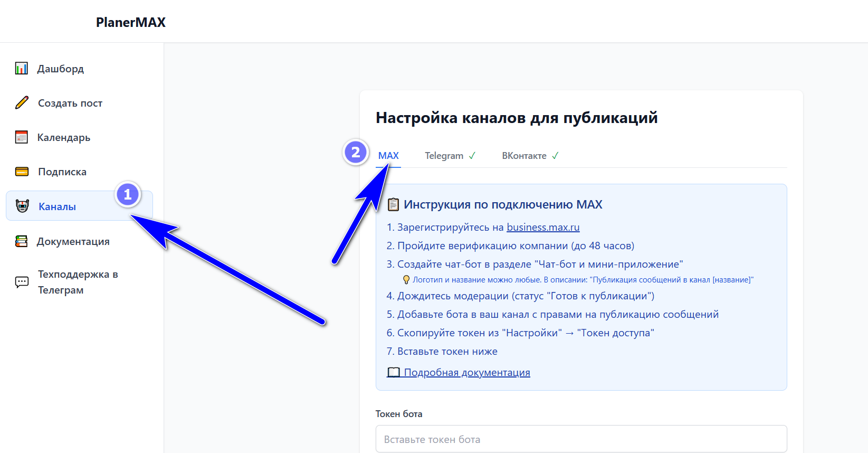Click the green checkmark beside ВКонтакте
This screenshot has width=868, height=453.
pyautogui.click(x=555, y=156)
